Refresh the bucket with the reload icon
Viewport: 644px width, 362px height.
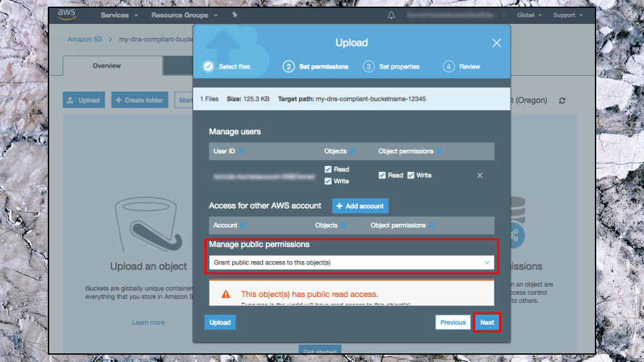pos(562,100)
